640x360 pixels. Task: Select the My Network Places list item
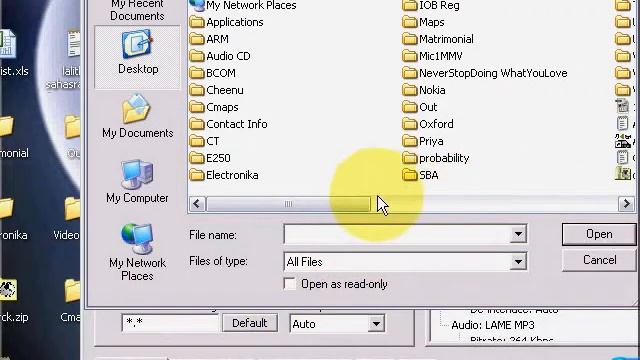pyautogui.click(x=243, y=5)
